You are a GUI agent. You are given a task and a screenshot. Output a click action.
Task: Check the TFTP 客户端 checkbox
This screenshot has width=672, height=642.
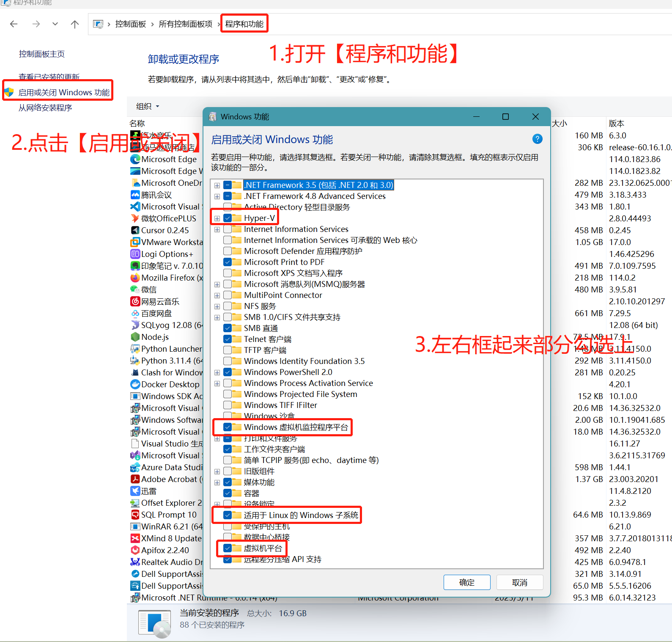(228, 350)
